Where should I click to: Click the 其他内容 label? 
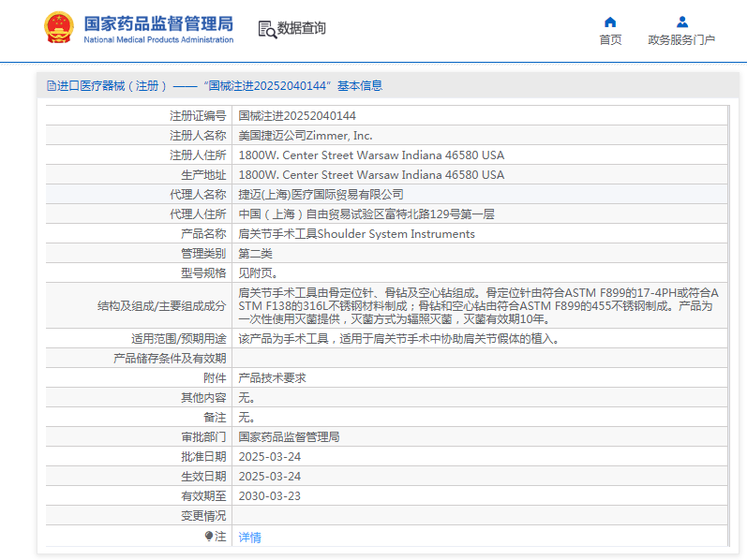coord(203,398)
